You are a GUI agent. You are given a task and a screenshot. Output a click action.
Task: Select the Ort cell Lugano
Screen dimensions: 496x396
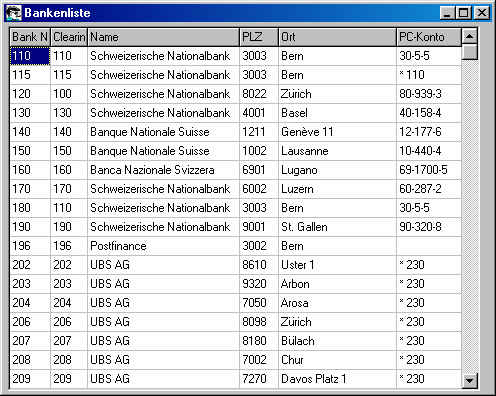click(338, 170)
